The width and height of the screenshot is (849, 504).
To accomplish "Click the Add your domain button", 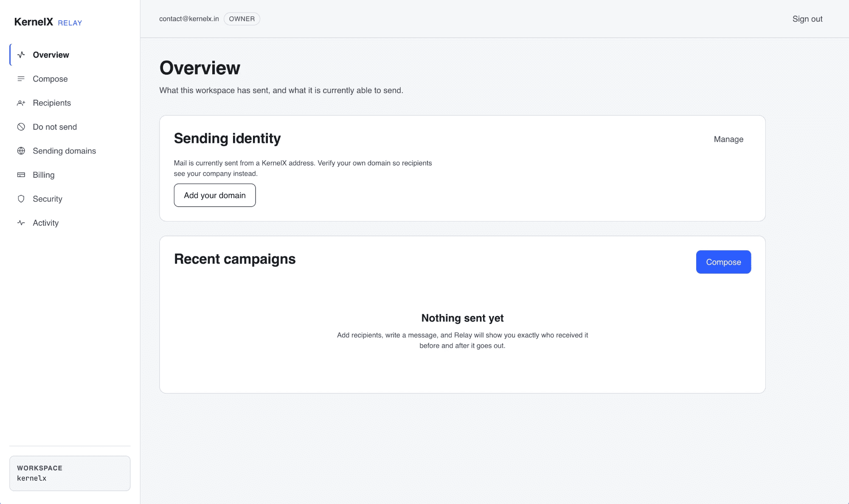I will (x=215, y=195).
